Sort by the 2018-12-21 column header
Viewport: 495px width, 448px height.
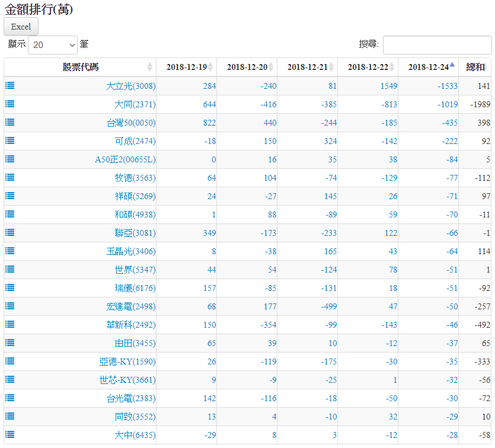pos(307,67)
